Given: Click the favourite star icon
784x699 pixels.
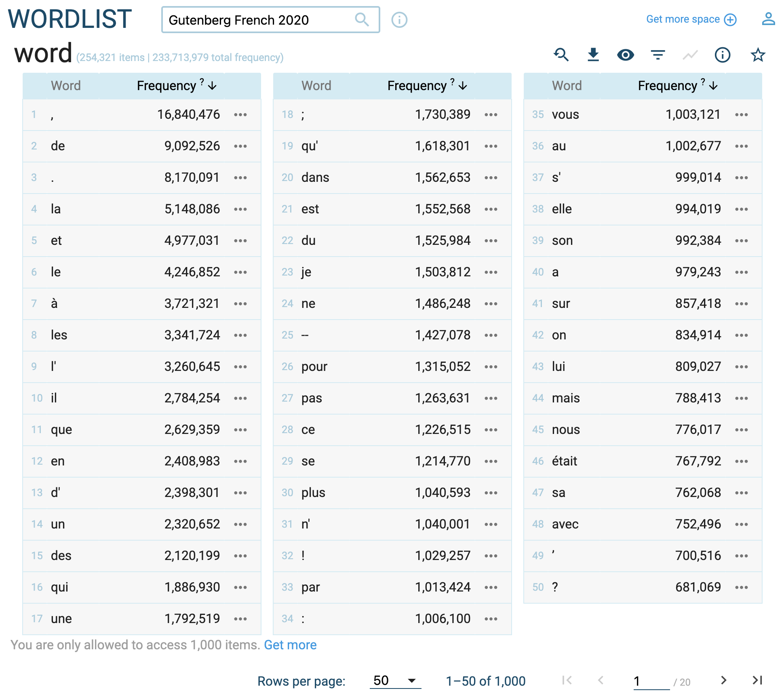Looking at the screenshot, I should (758, 55).
